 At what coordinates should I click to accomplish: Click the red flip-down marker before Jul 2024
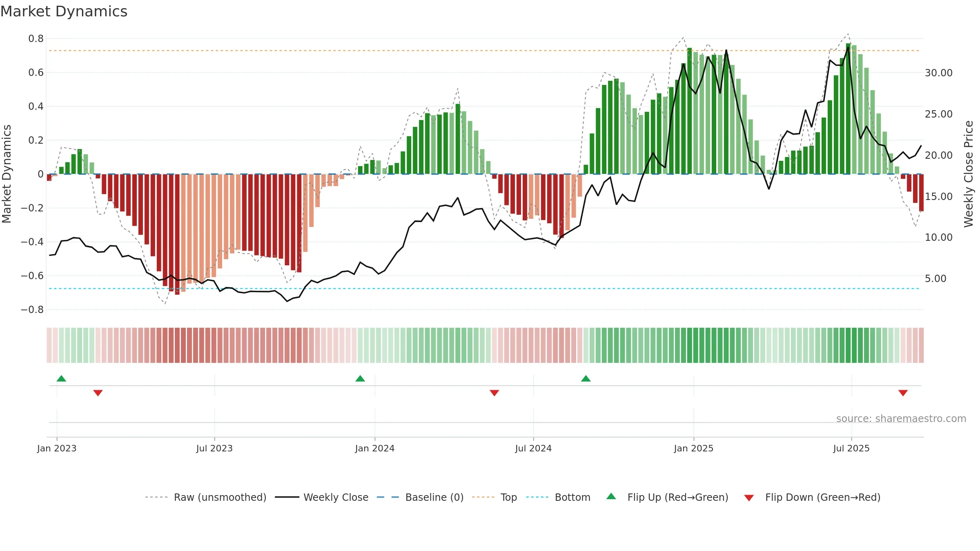(x=494, y=393)
